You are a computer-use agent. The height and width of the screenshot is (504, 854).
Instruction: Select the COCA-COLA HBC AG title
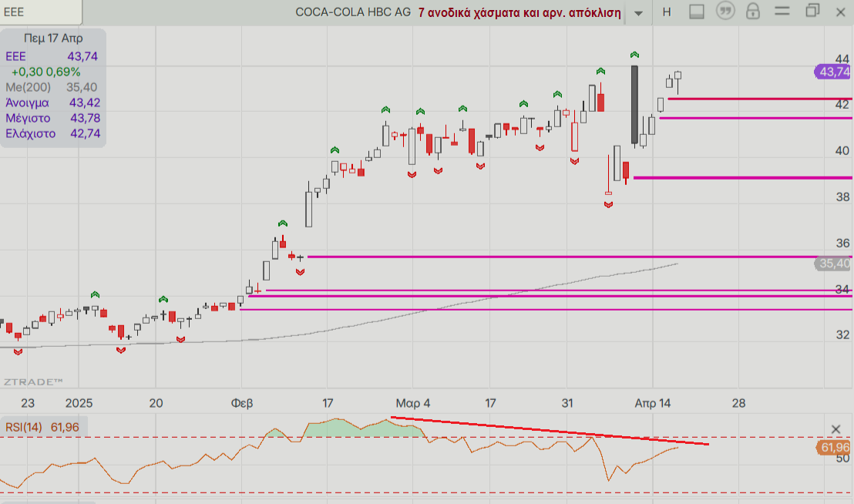coord(353,12)
